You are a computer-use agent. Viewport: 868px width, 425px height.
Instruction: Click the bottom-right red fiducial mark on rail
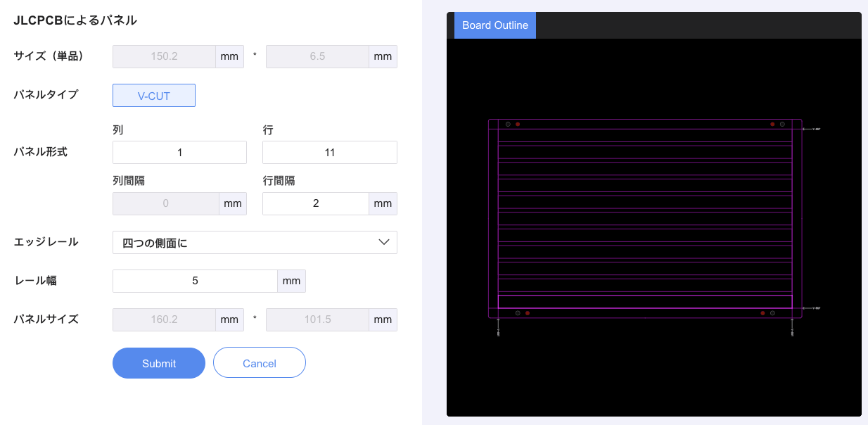762,313
